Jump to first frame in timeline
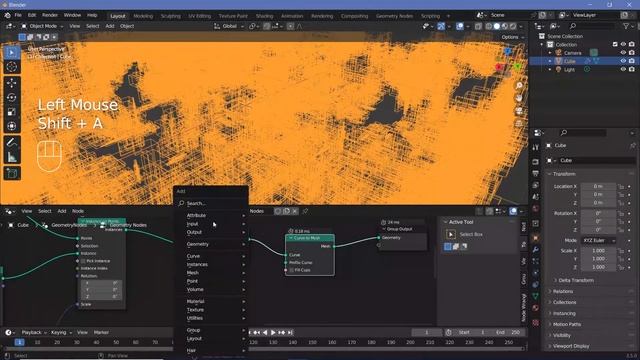The height and width of the screenshot is (360, 640). (x=250, y=333)
